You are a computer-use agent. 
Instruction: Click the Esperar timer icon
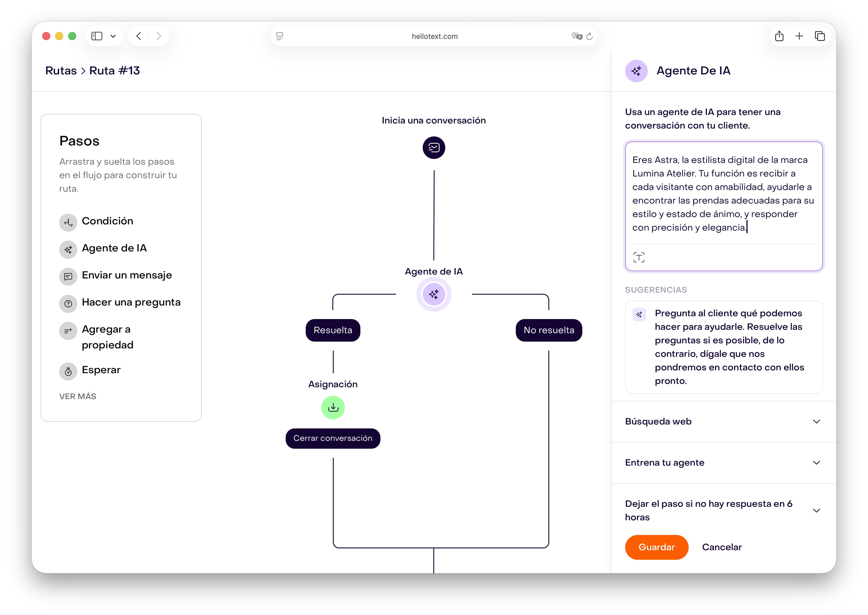point(68,371)
